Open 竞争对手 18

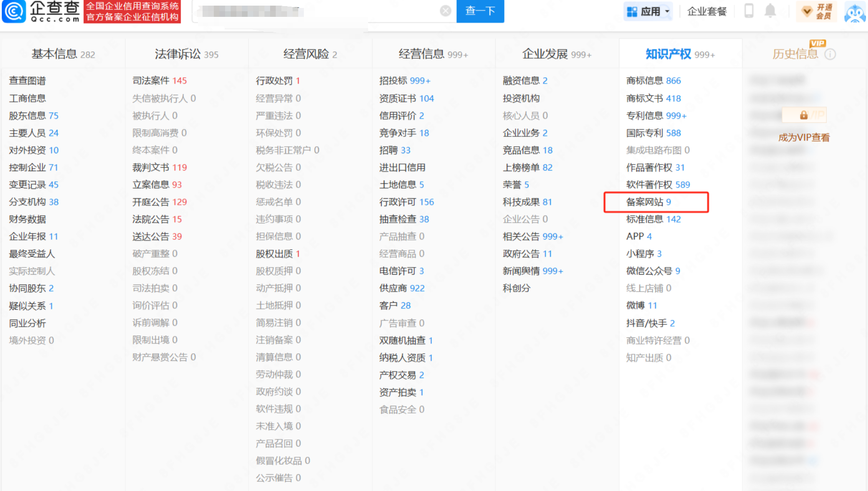point(404,133)
